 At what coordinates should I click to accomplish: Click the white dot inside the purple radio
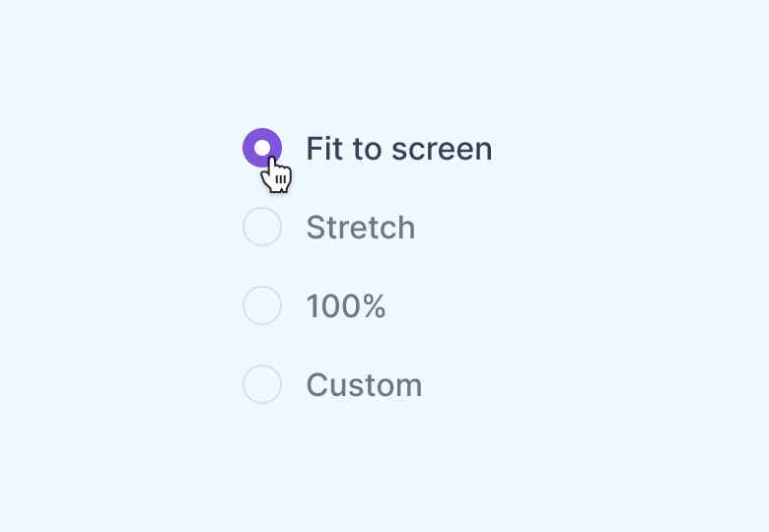coord(261,148)
